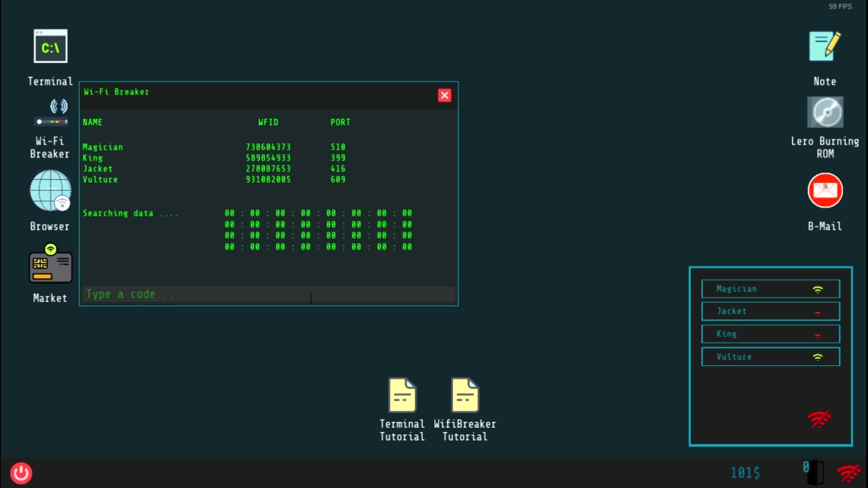Image resolution: width=868 pixels, height=488 pixels.
Task: Click the Vulture row in breaker list
Action: point(100,180)
